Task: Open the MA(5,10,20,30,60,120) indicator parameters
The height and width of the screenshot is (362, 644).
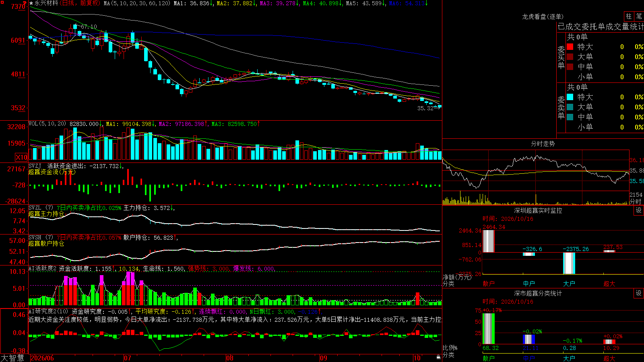Action: pyautogui.click(x=137, y=3)
